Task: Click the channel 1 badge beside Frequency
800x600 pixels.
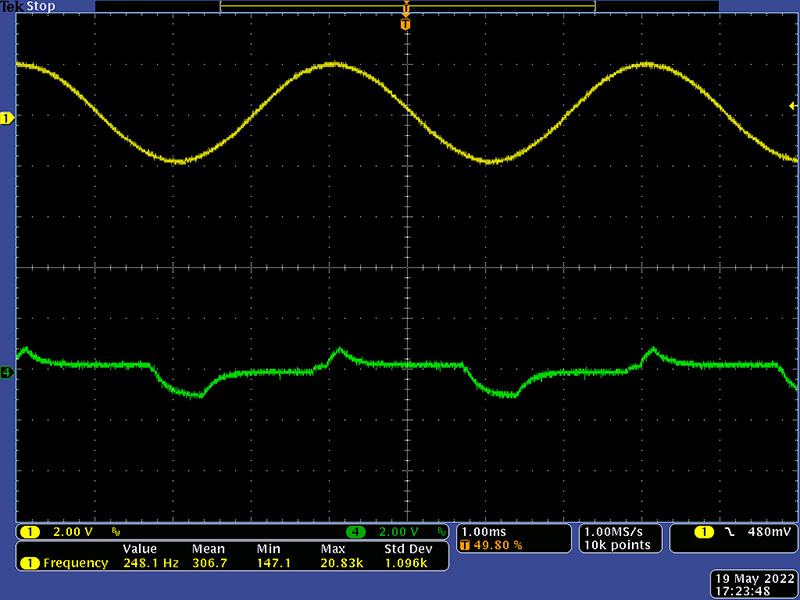Action: (x=29, y=563)
